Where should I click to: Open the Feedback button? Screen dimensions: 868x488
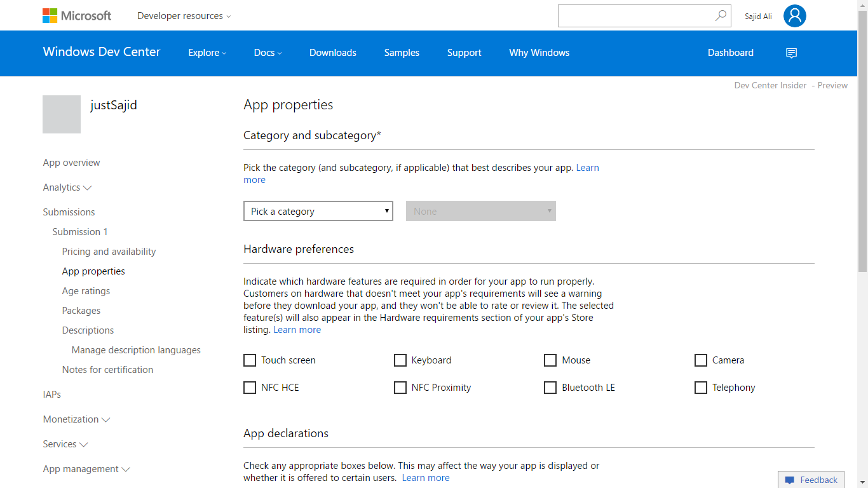[811, 480]
